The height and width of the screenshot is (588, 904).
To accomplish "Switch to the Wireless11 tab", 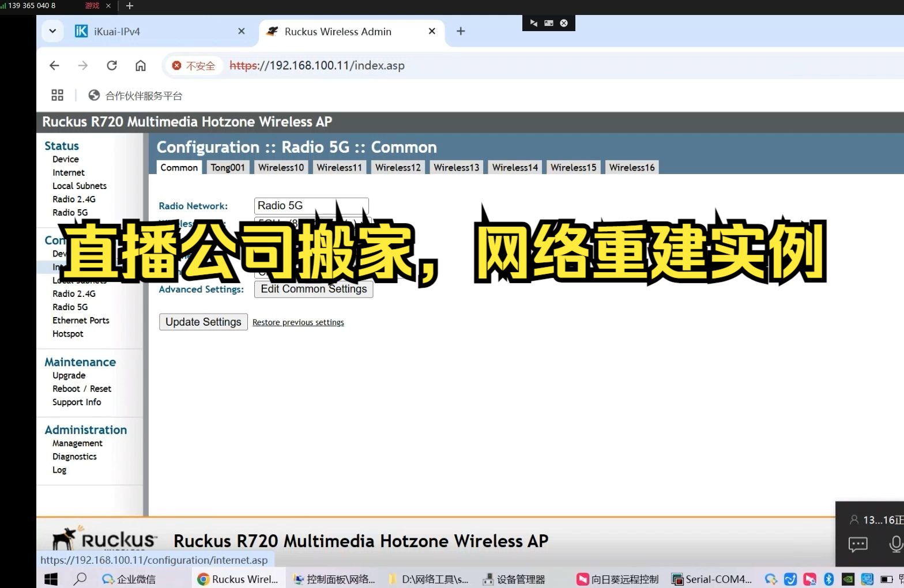I will 339,167.
